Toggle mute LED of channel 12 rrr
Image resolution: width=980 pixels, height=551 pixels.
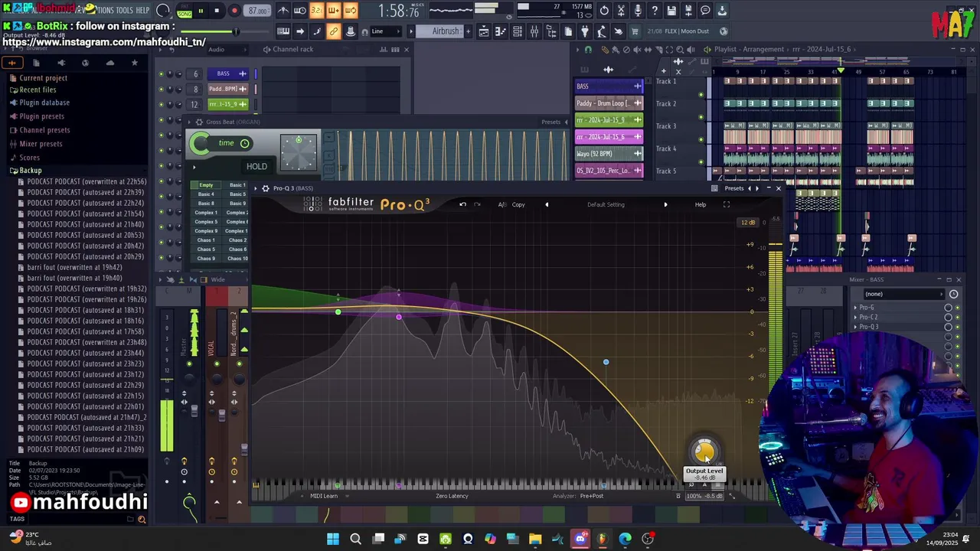pyautogui.click(x=162, y=104)
